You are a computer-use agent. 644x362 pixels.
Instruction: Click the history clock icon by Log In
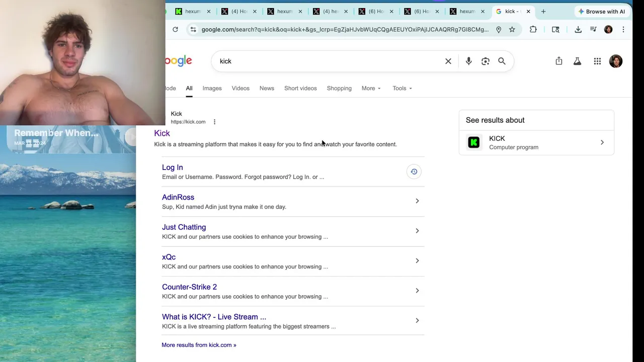coord(414,171)
